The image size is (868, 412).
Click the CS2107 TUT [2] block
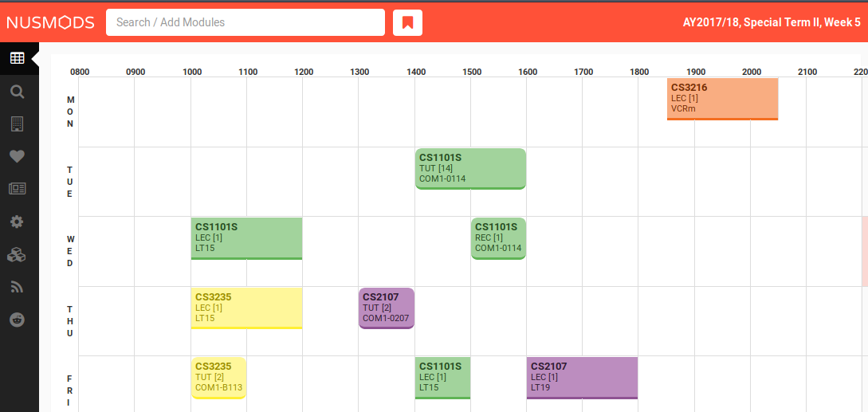tap(387, 308)
